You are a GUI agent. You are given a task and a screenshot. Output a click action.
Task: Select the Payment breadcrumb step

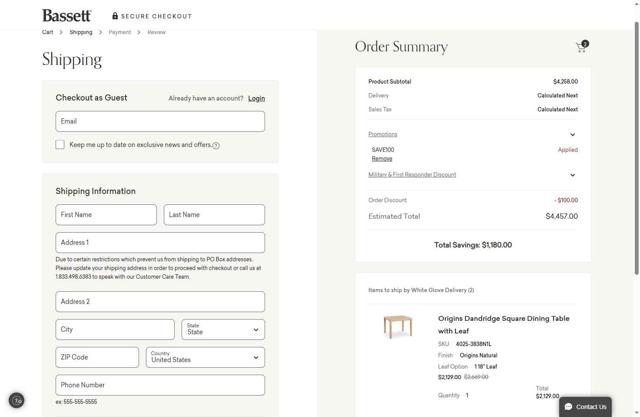[120, 32]
